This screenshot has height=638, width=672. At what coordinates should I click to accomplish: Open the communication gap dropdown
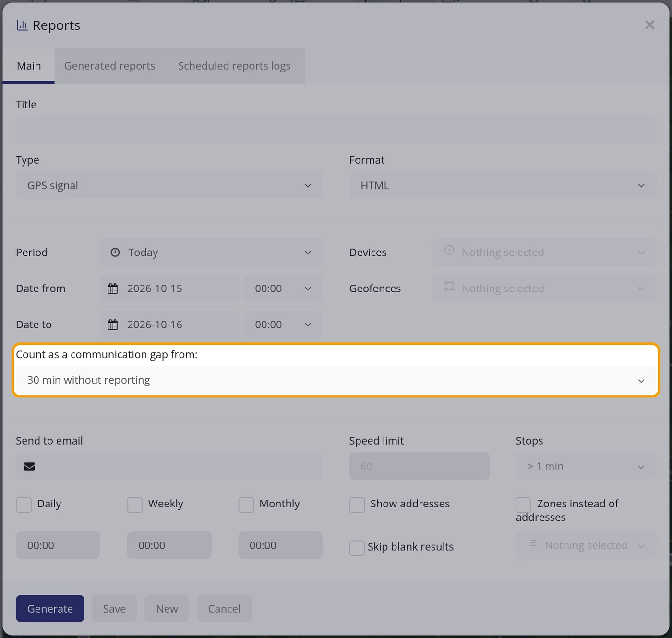click(x=336, y=380)
